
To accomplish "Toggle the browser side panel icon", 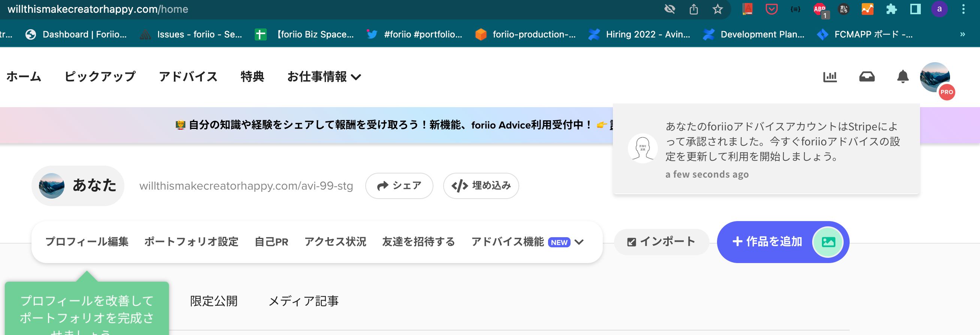I will coord(915,9).
